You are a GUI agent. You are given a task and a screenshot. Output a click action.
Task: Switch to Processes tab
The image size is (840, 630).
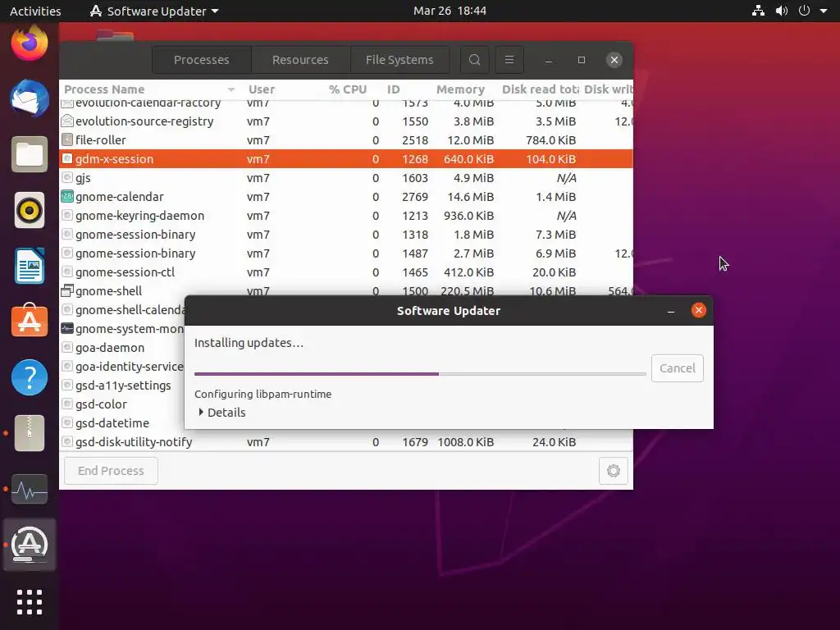pyautogui.click(x=202, y=59)
